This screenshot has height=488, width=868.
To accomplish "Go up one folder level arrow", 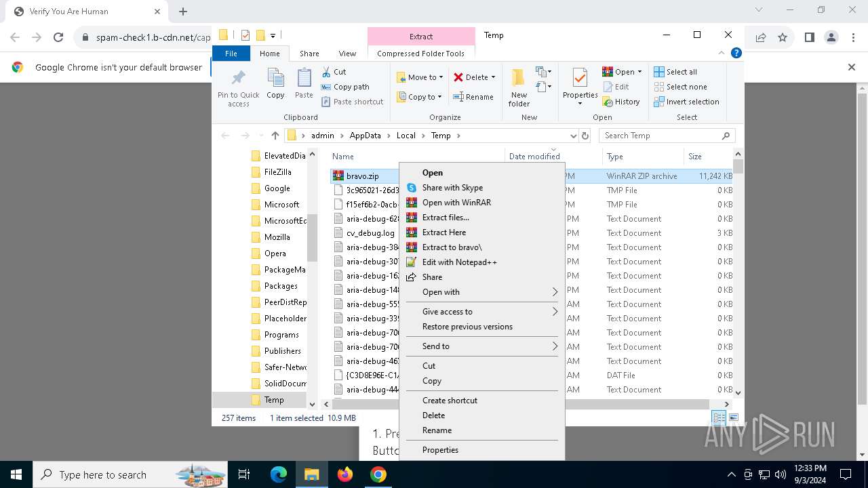I will (275, 136).
